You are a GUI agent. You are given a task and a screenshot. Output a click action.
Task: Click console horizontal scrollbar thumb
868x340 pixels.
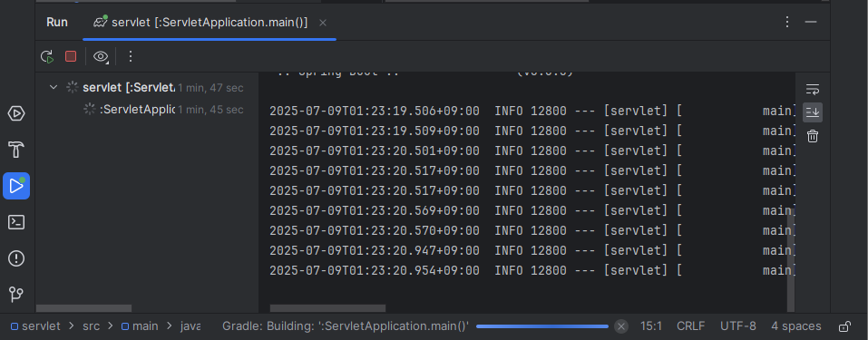(x=327, y=308)
